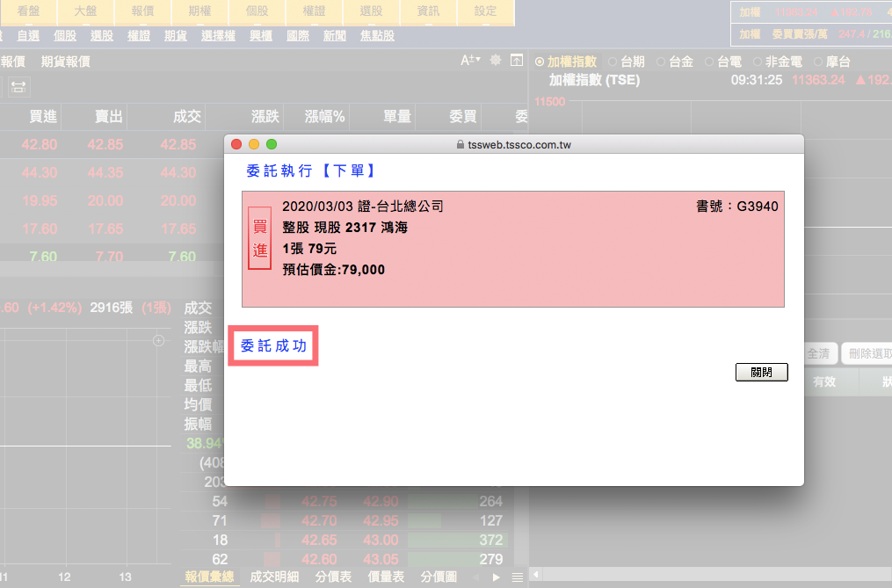
Task: Sort by the 買進 column header
Action: pos(43,117)
